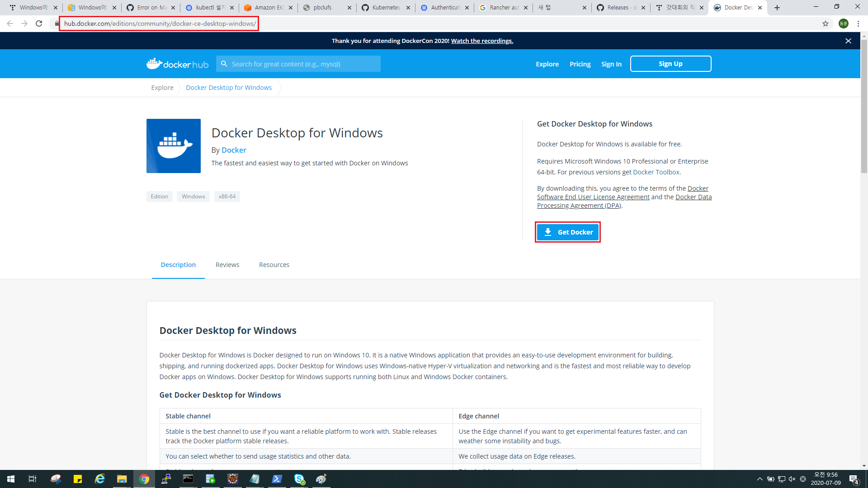Click Watch the recordings link
Viewport: 868px width, 488px height.
pos(482,41)
